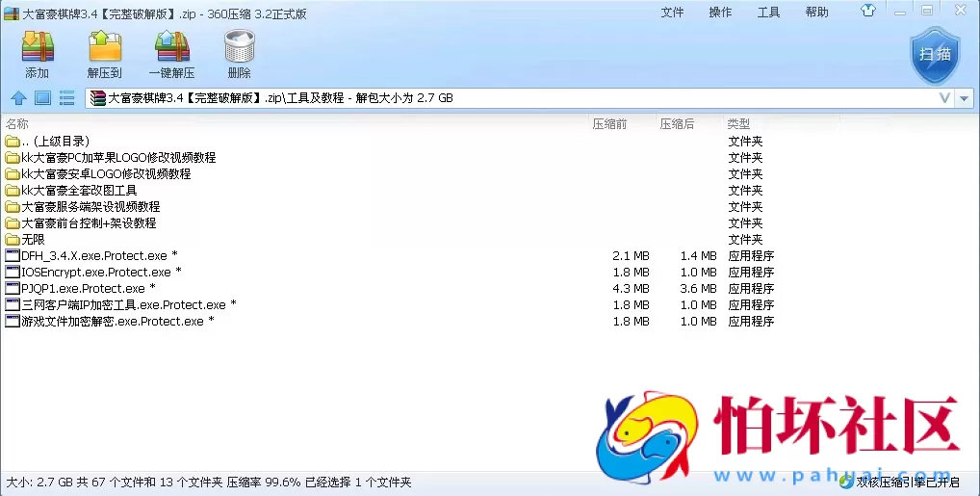Click the 解压到 (Extract to) toolbar icon

pyautogui.click(x=104, y=46)
